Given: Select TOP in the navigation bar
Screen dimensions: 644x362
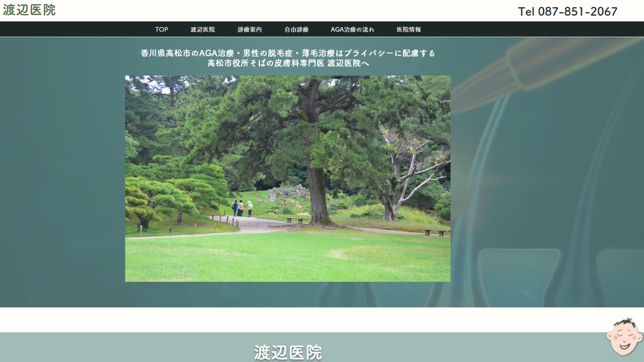Looking at the screenshot, I should [161, 29].
